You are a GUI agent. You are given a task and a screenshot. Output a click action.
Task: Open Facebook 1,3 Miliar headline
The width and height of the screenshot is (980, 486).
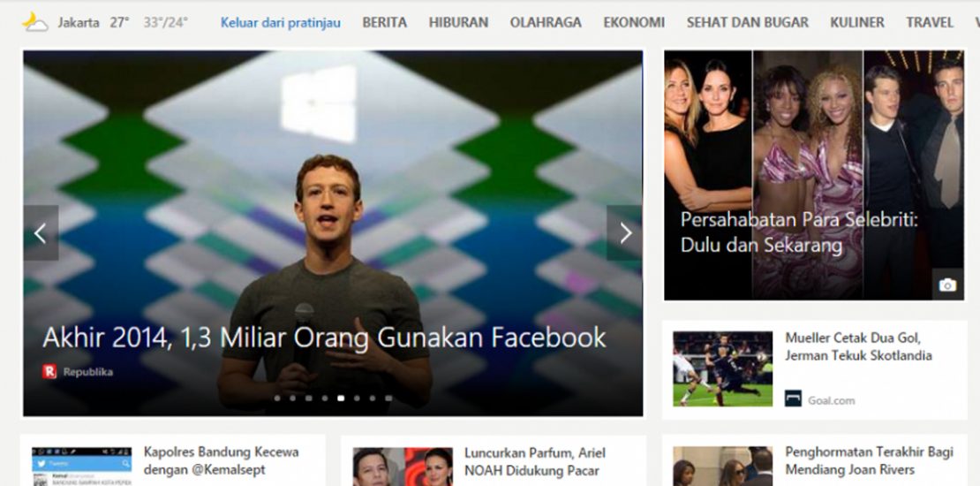click(x=324, y=338)
